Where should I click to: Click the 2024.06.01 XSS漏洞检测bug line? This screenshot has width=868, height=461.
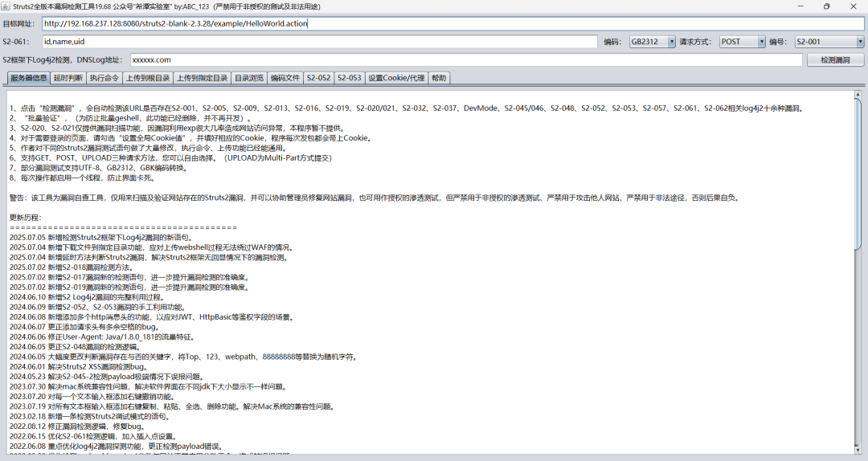[79, 367]
